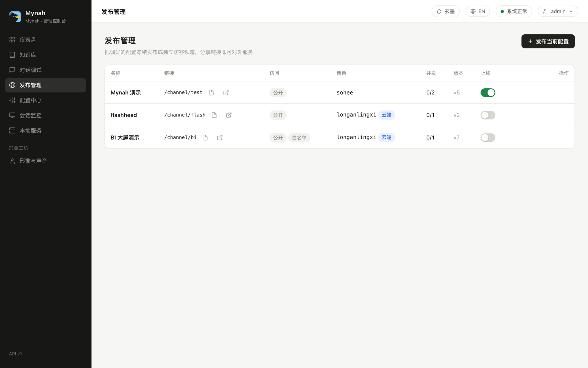Enable the flashhead online toggle
588x368 pixels.
488,115
